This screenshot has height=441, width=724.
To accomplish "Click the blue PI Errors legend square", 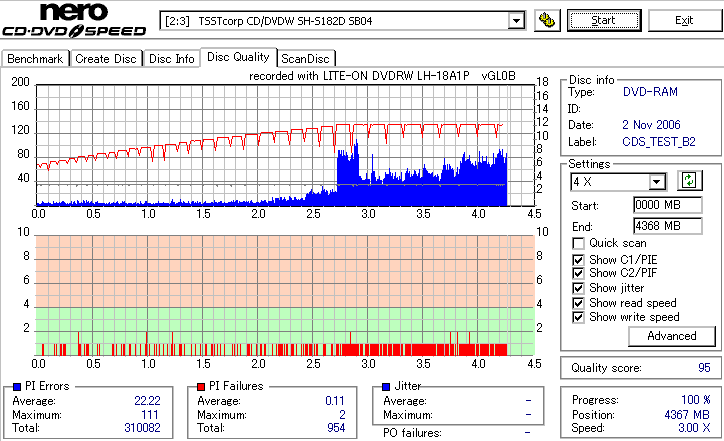I will coord(17,387).
